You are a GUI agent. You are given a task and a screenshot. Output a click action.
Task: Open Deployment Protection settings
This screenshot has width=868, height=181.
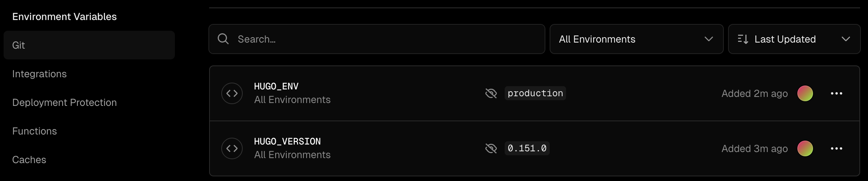tap(64, 103)
